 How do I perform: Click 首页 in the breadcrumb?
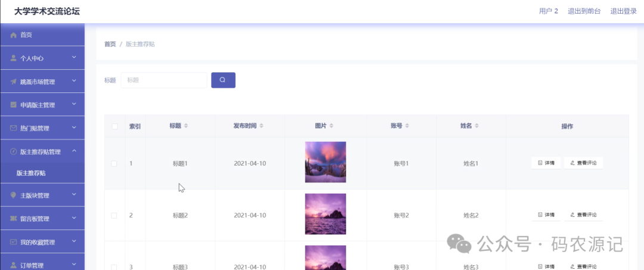pyautogui.click(x=110, y=44)
